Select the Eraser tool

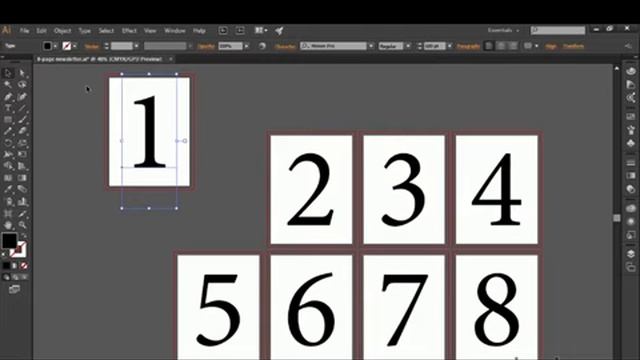click(x=22, y=131)
